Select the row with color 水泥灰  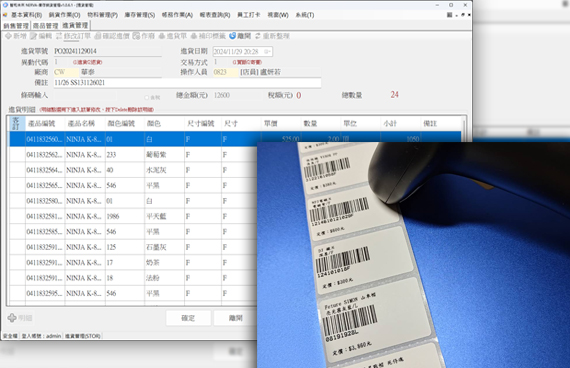[x=133, y=170]
